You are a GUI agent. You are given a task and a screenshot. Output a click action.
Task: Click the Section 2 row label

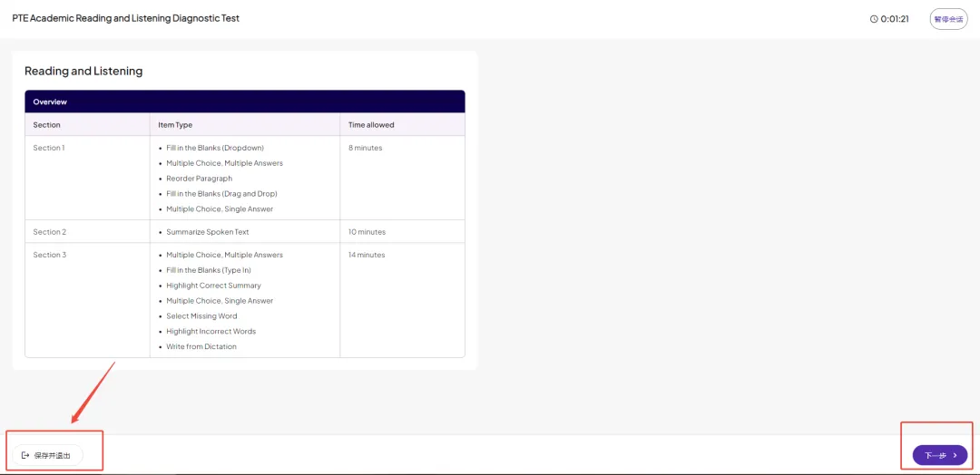click(49, 231)
